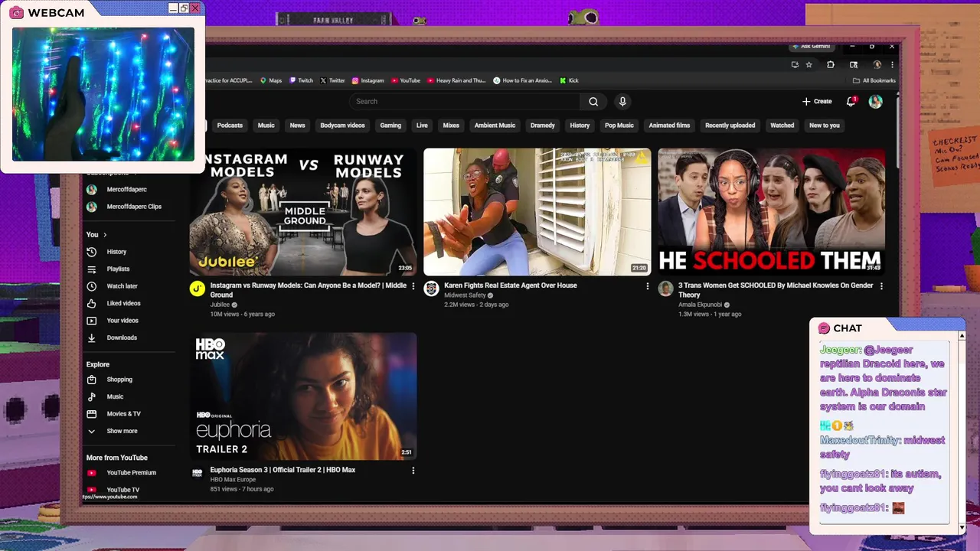Click the Webcam window camera icon
980x551 pixels.
click(x=16, y=13)
